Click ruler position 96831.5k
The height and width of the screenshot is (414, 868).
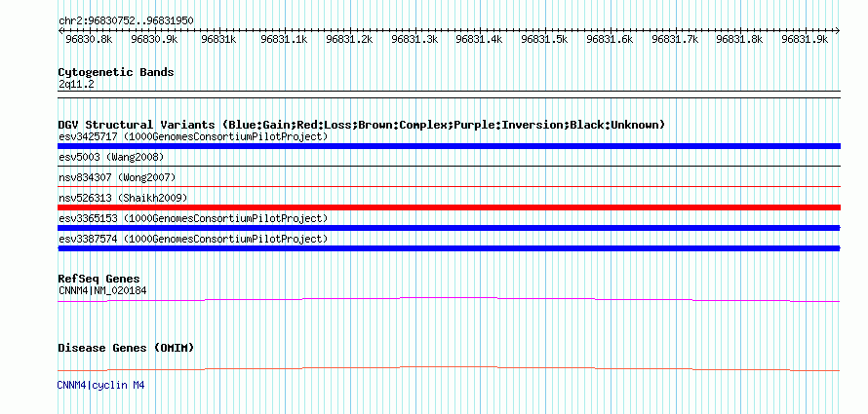[545, 39]
